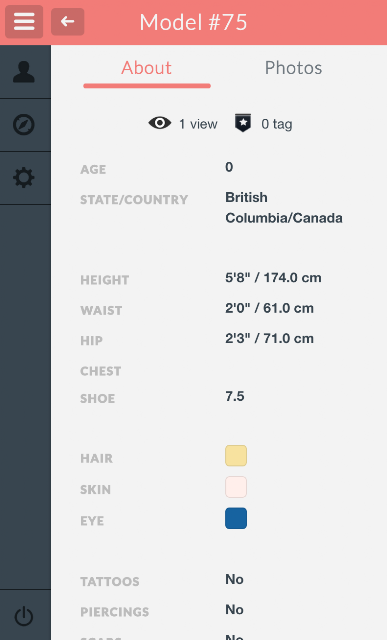Switch to the Photos tab

[x=294, y=68]
